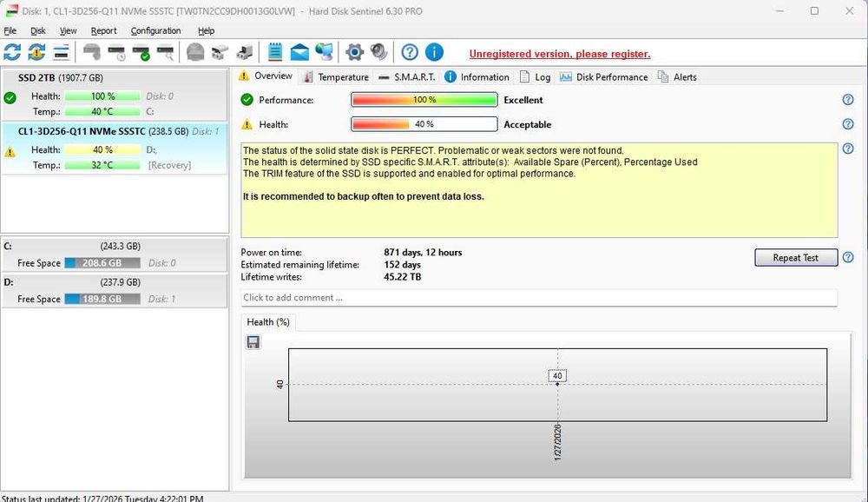This screenshot has height=502, width=868.
Task: Click the green check icon of SSD 2TB
Action: point(10,98)
